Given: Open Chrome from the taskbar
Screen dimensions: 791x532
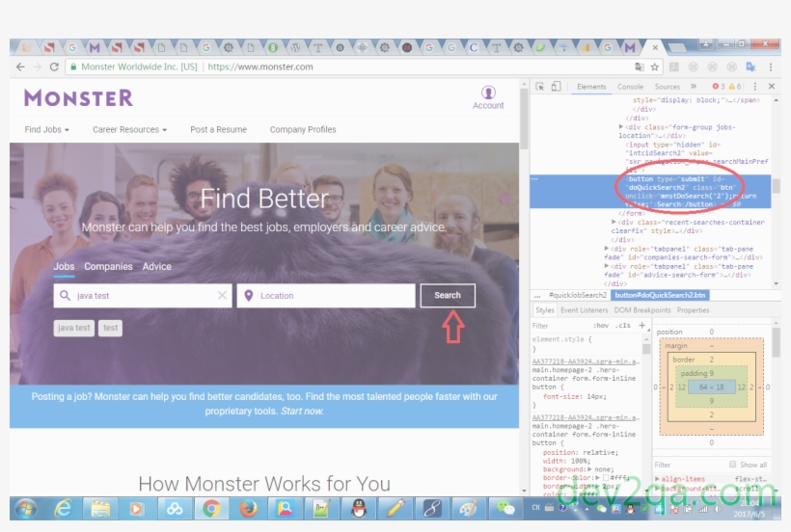Looking at the screenshot, I should pos(211,509).
